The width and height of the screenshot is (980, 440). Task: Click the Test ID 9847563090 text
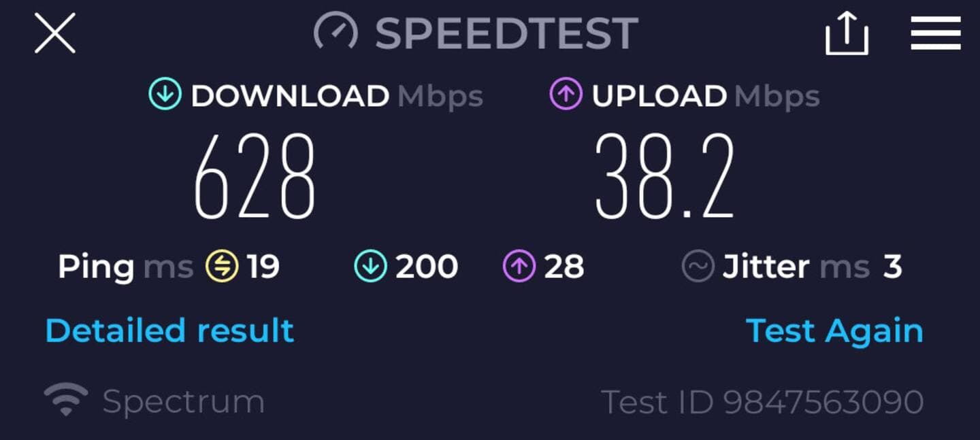click(763, 402)
